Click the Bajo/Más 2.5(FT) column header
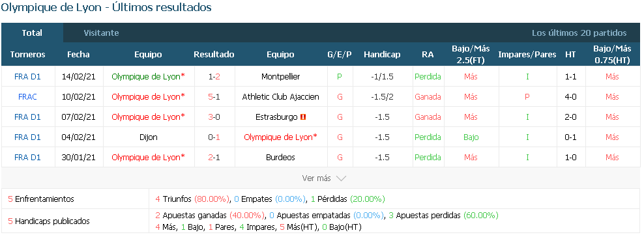This screenshot has height=239, width=644. pos(471,54)
